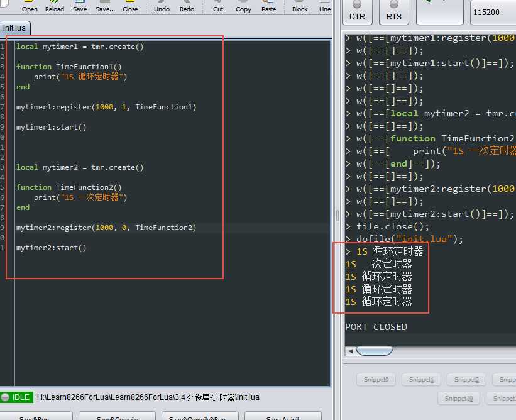The image size is (516, 420).
Task: Place cursor on 'function TimeFunction2()'
Action: tap(69, 187)
